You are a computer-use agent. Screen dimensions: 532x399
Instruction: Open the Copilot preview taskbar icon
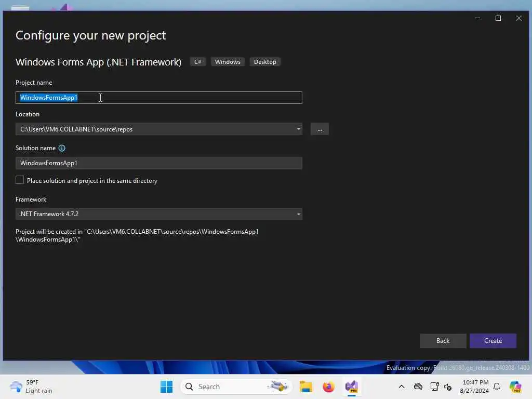point(515,387)
